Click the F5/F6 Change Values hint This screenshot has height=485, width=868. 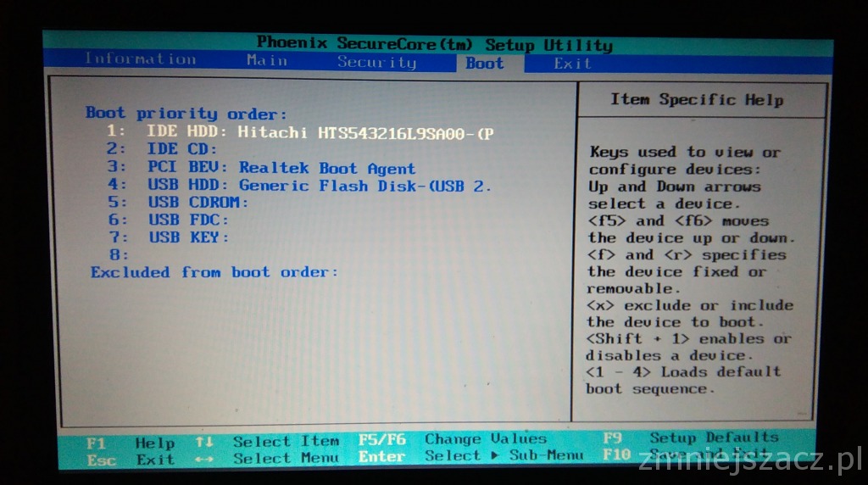(x=453, y=439)
